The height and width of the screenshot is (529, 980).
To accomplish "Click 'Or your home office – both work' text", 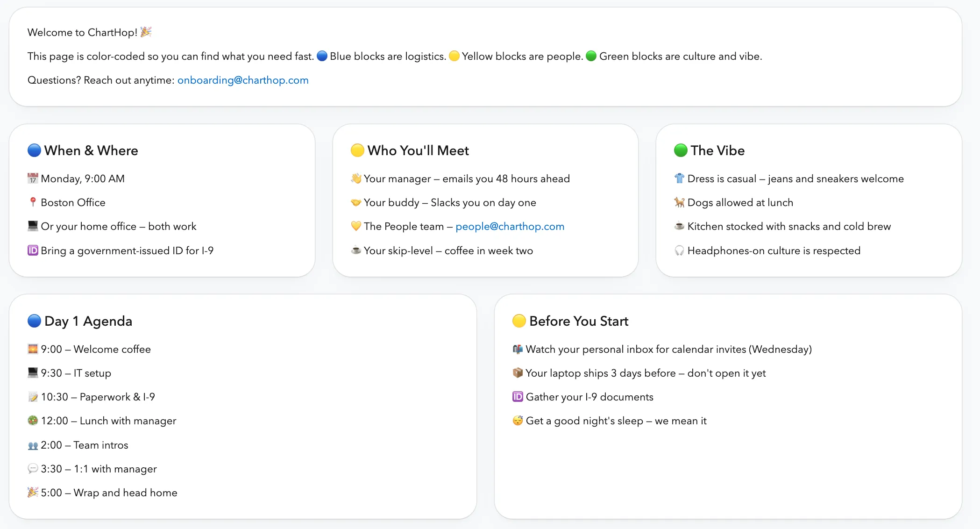I will (x=119, y=226).
